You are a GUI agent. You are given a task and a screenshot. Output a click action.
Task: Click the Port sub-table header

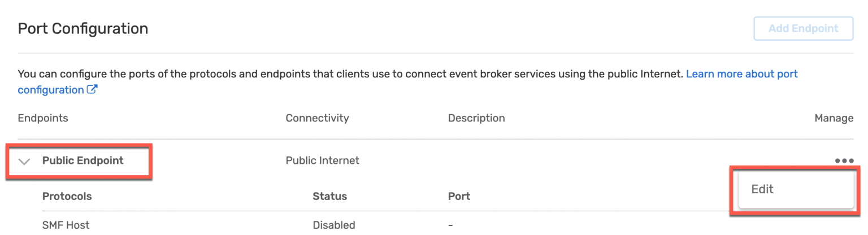pos(459,197)
